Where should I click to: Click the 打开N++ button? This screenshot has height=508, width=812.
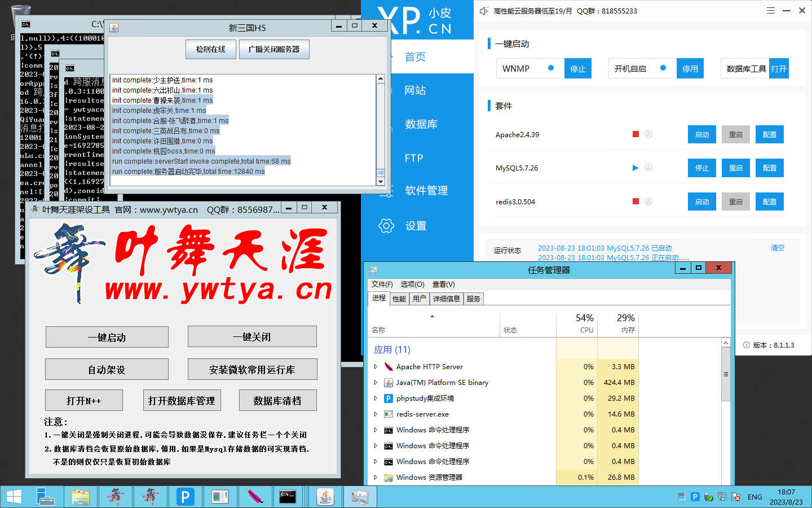pyautogui.click(x=83, y=401)
